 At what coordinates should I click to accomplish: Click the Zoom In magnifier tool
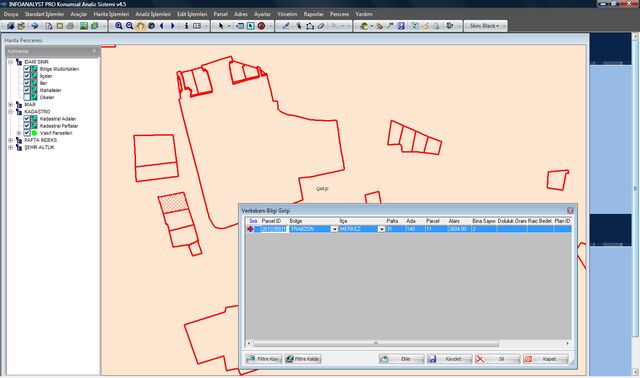118,26
